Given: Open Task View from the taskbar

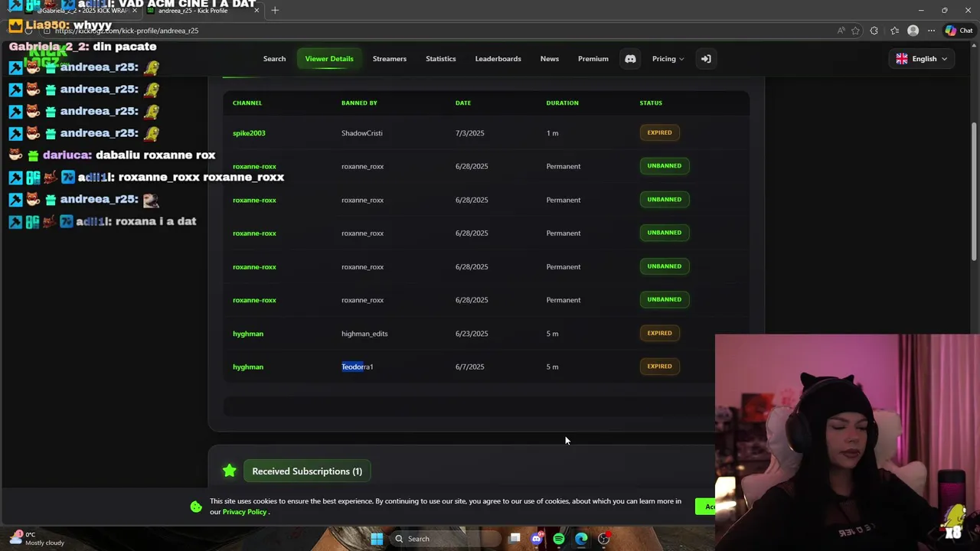Looking at the screenshot, I should pyautogui.click(x=514, y=539).
